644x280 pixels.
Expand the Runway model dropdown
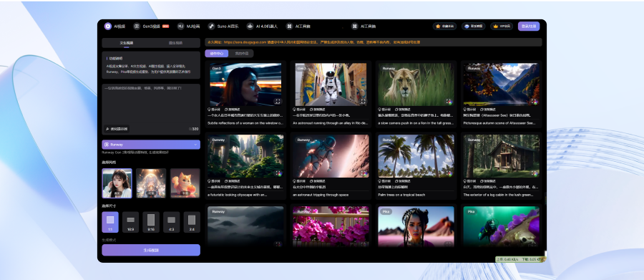[x=151, y=145]
